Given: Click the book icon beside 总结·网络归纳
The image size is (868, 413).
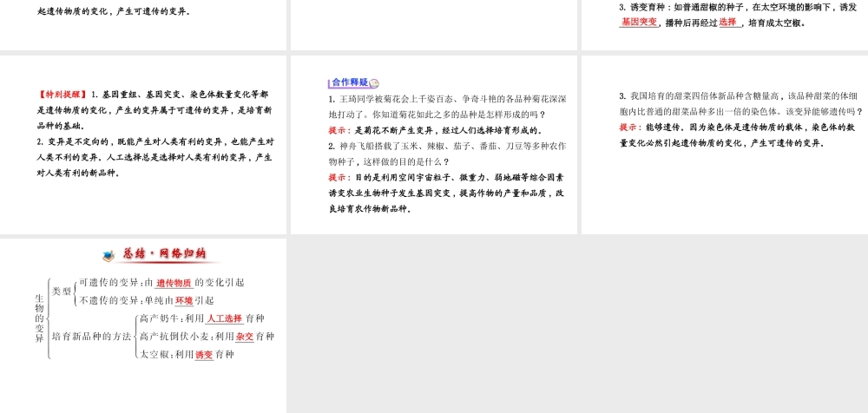Looking at the screenshot, I should point(108,256).
